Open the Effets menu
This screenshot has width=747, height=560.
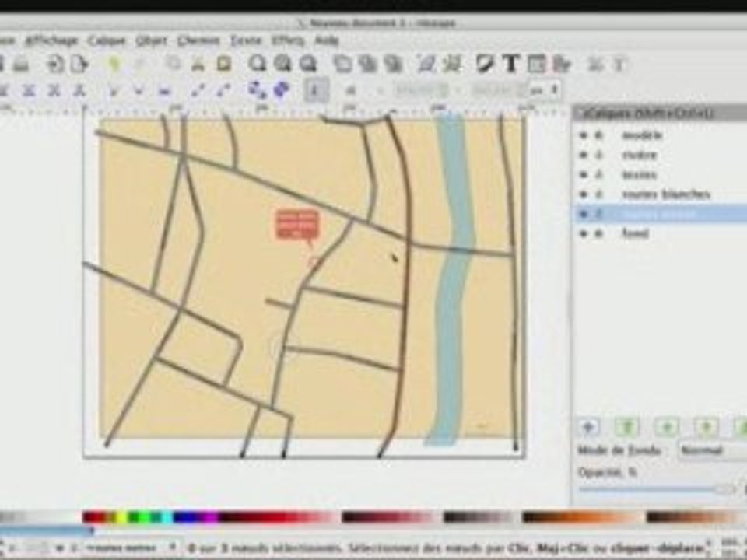[288, 40]
